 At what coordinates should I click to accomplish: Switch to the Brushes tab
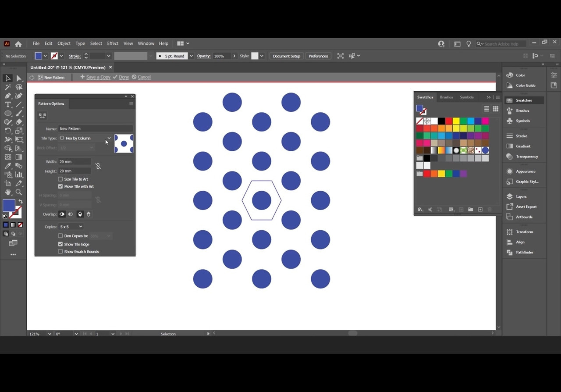pyautogui.click(x=446, y=97)
